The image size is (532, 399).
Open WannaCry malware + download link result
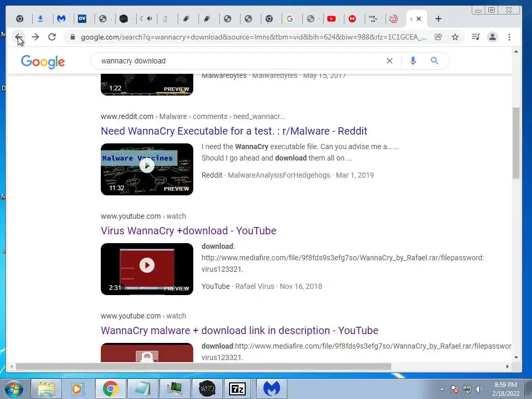[x=240, y=330]
